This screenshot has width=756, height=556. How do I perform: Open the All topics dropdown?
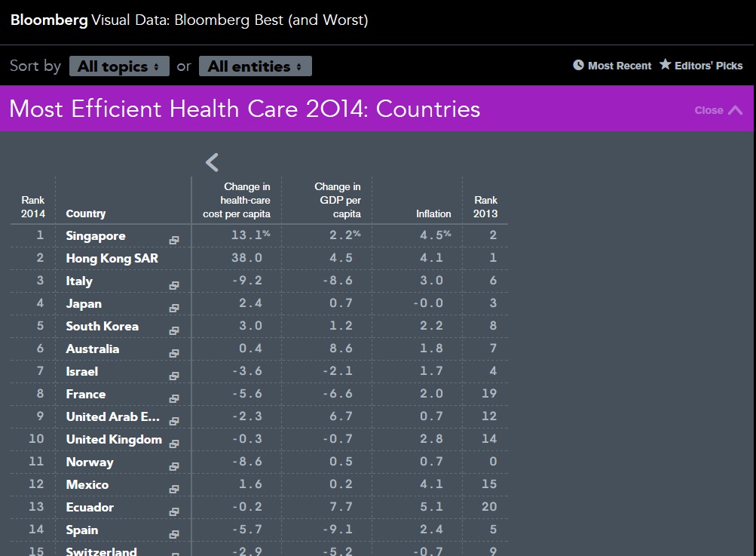[119, 66]
